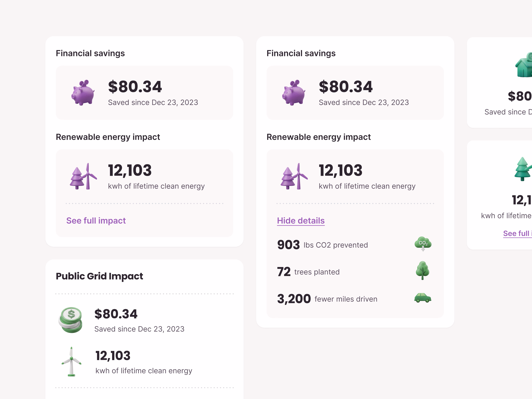Image resolution: width=532 pixels, height=399 pixels.
Task: Click purple tree and turbine icon, middle card
Action: (x=294, y=176)
